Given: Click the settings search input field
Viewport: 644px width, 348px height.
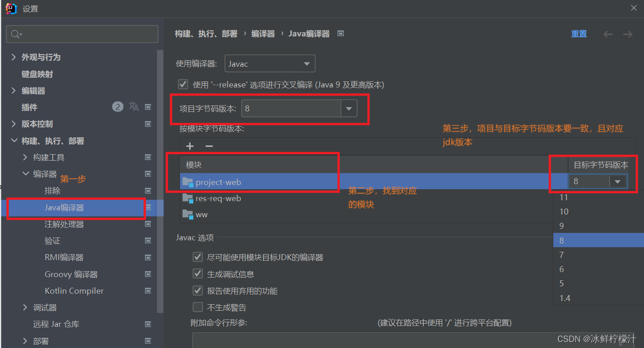Looking at the screenshot, I should [x=82, y=34].
